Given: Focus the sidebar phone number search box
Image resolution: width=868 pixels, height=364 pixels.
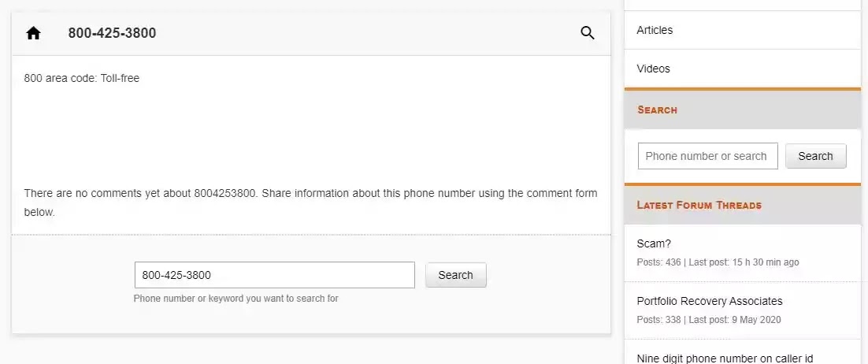Looking at the screenshot, I should tap(707, 156).
